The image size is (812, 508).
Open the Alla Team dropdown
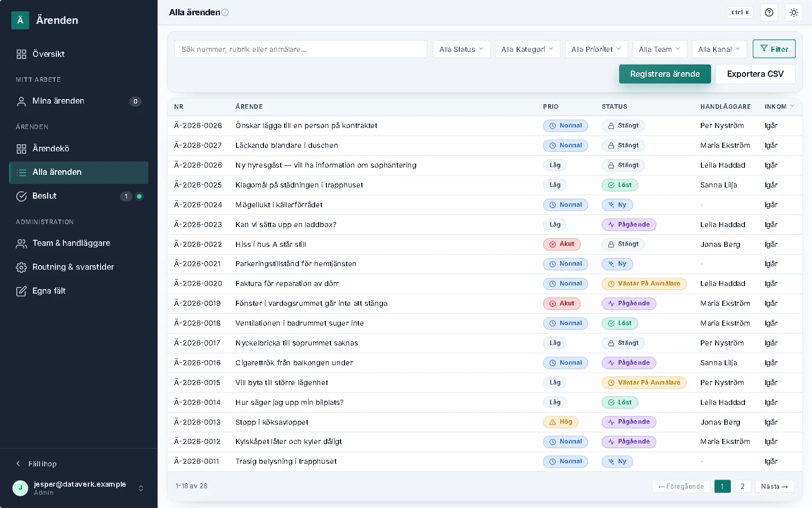pos(660,49)
